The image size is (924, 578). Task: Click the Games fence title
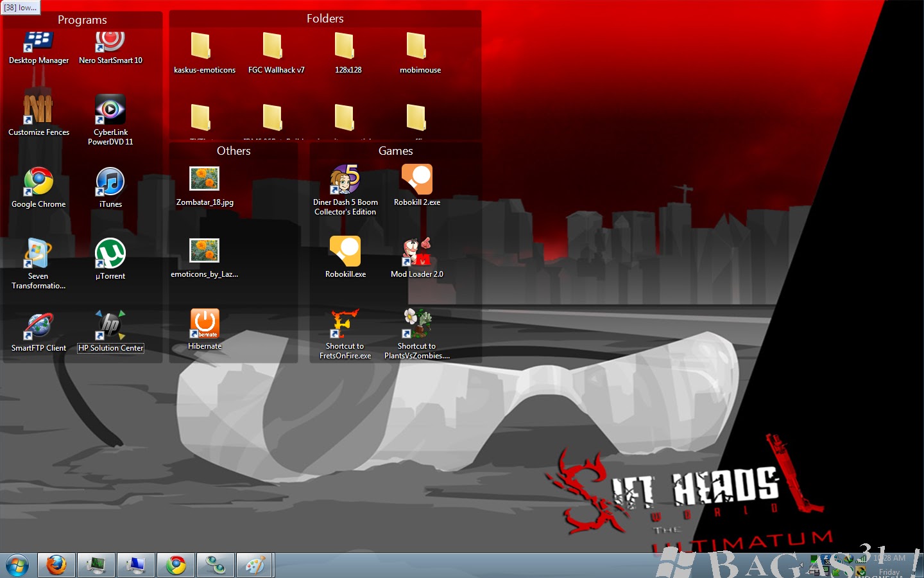click(x=396, y=151)
